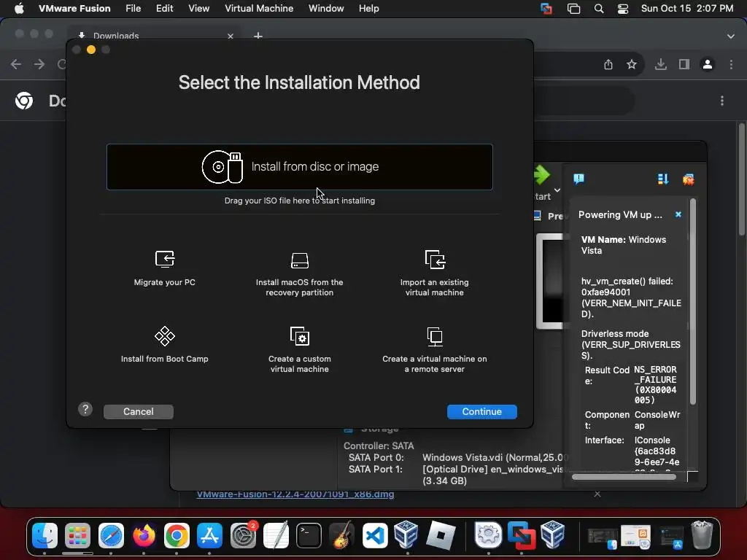Bookmark this page with the star icon
Viewport: 747px width, 560px height.
[x=632, y=64]
